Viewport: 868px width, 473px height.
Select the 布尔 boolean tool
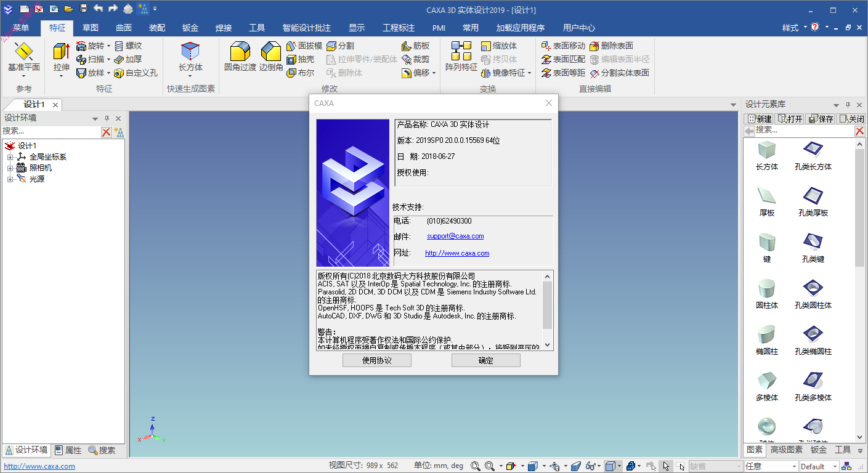click(x=301, y=73)
